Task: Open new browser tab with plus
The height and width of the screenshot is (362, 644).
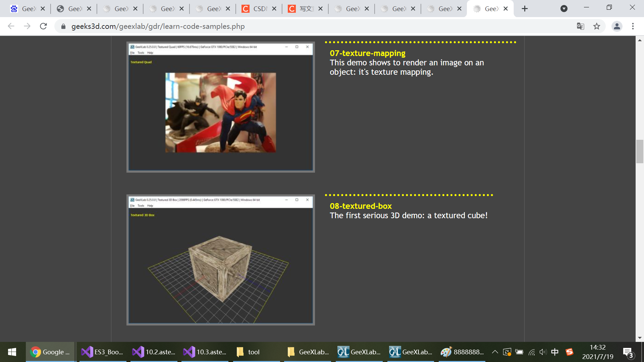Action: (x=525, y=9)
